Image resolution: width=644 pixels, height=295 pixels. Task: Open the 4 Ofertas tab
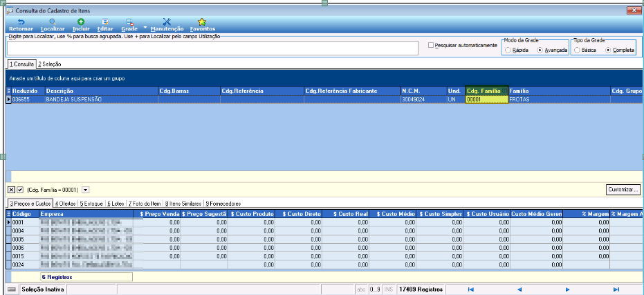[x=65, y=204]
